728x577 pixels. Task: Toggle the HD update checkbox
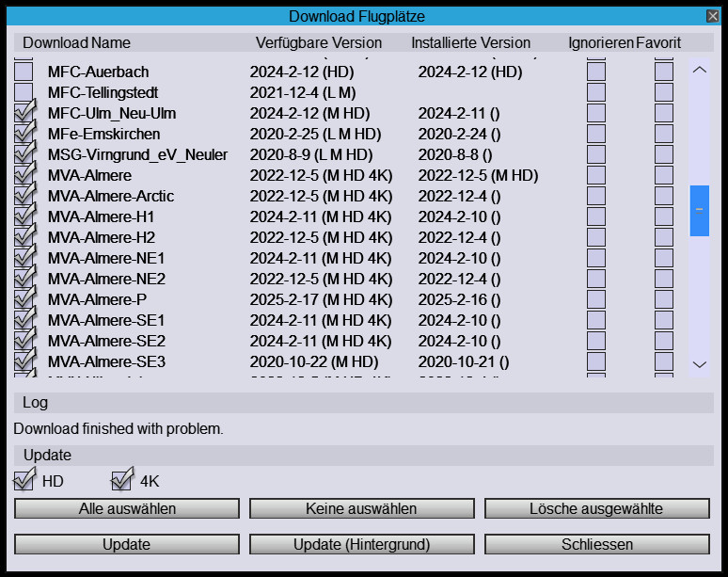[x=24, y=481]
